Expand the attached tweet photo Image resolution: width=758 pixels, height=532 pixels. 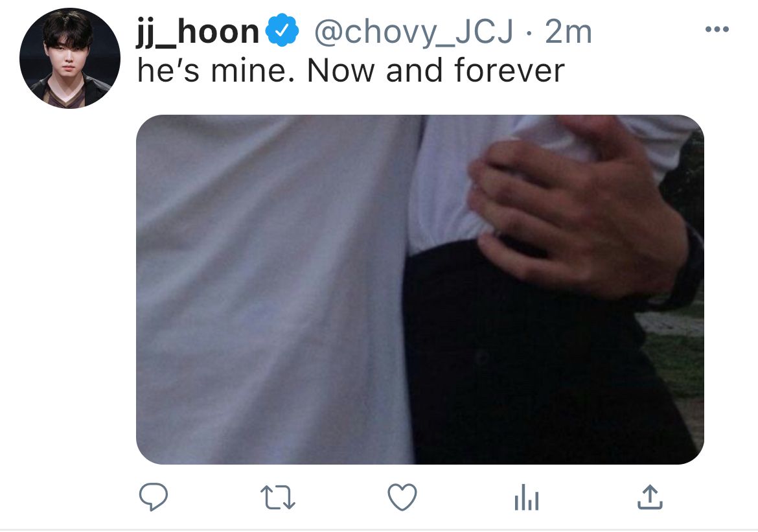point(420,289)
